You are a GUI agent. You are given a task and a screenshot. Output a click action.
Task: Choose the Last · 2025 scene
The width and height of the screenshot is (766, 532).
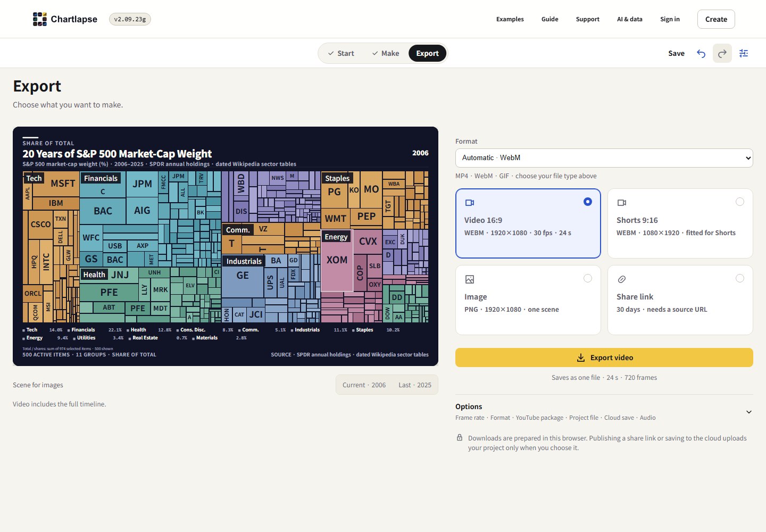coord(415,385)
